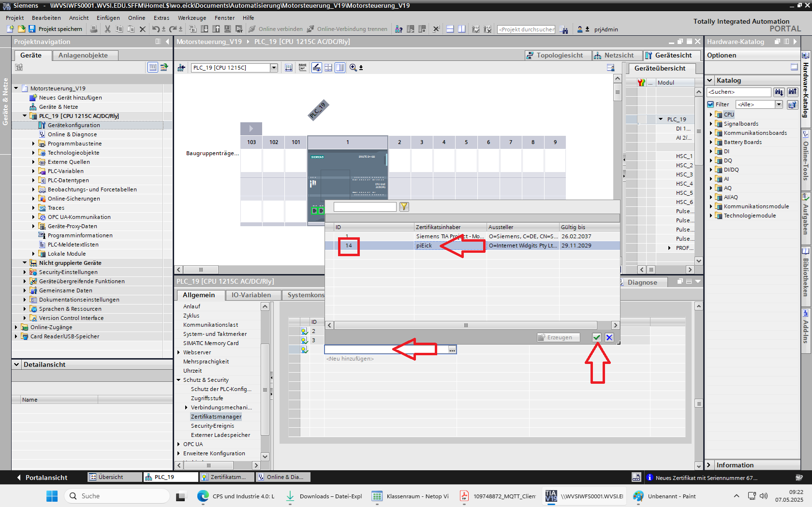The height and width of the screenshot is (507, 812).
Task: Click the zoom magnifier icon in device view
Action: [x=353, y=68]
